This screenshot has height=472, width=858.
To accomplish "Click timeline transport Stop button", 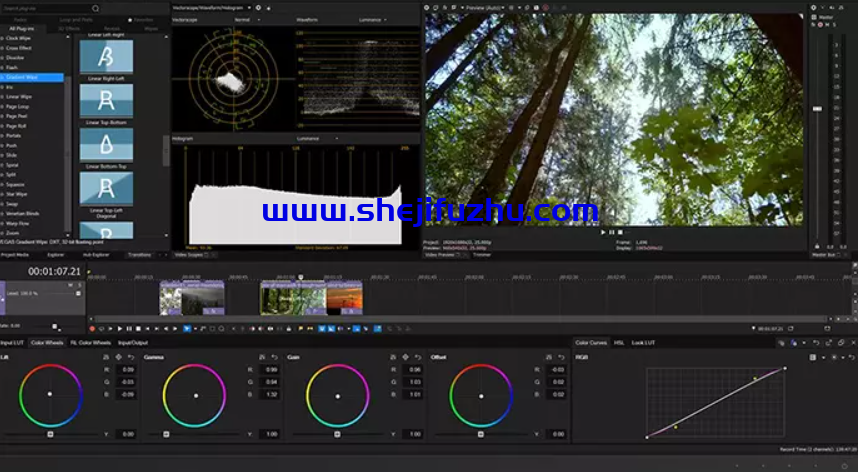I will pyautogui.click(x=138, y=329).
